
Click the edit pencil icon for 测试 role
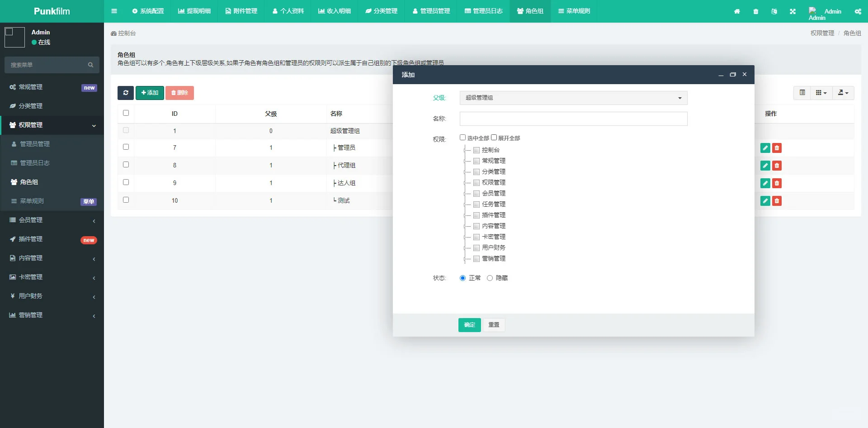pos(765,201)
